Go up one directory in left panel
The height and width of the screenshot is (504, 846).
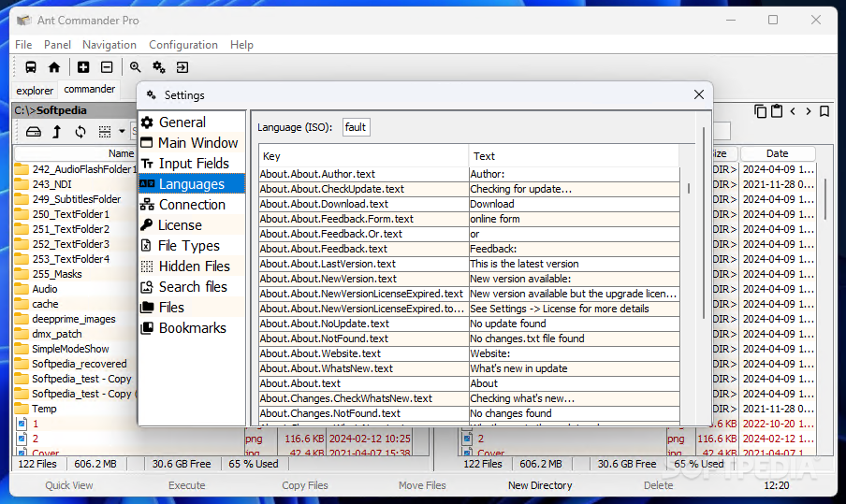click(57, 132)
